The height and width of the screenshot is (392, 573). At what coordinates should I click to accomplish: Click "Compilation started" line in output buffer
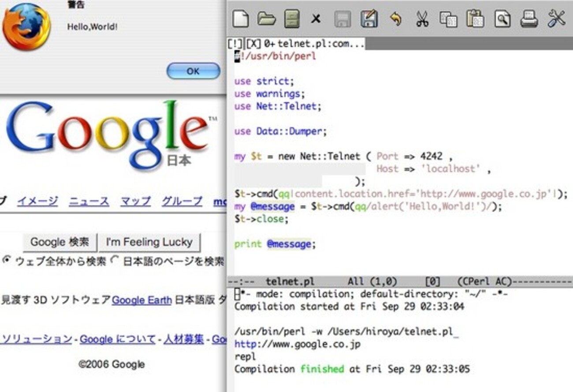click(x=349, y=306)
